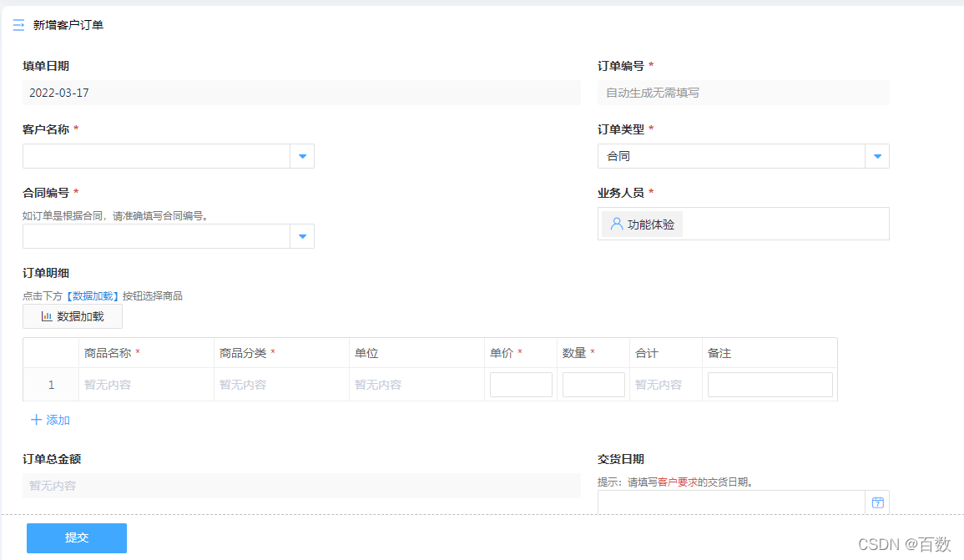Click the 【数据加载】 blue hint text
The height and width of the screenshot is (560, 964).
pos(92,296)
